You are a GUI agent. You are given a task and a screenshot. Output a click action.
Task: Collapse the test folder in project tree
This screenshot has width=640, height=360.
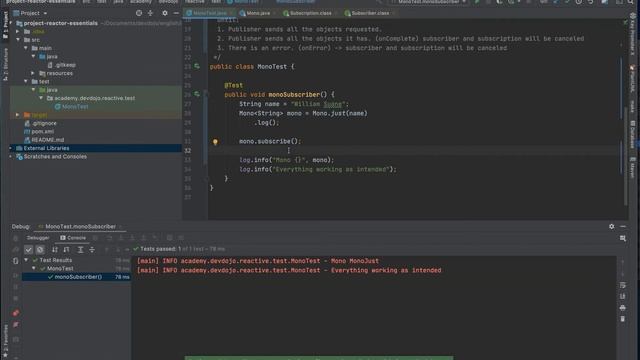(26, 82)
